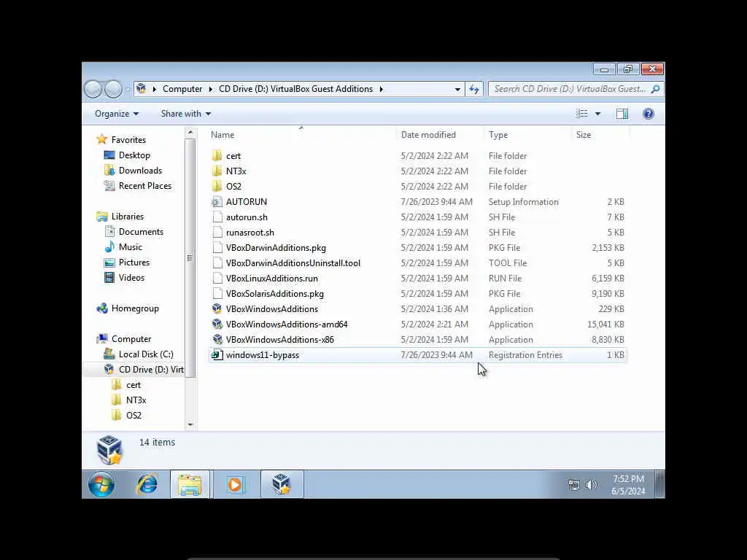
Task: Sort by the Size column header
Action: click(x=584, y=135)
